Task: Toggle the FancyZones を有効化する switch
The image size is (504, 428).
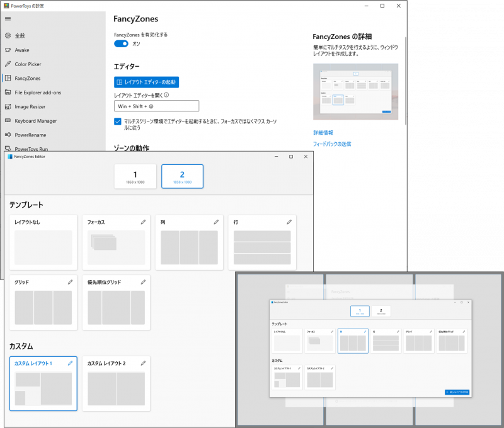Action: click(121, 43)
